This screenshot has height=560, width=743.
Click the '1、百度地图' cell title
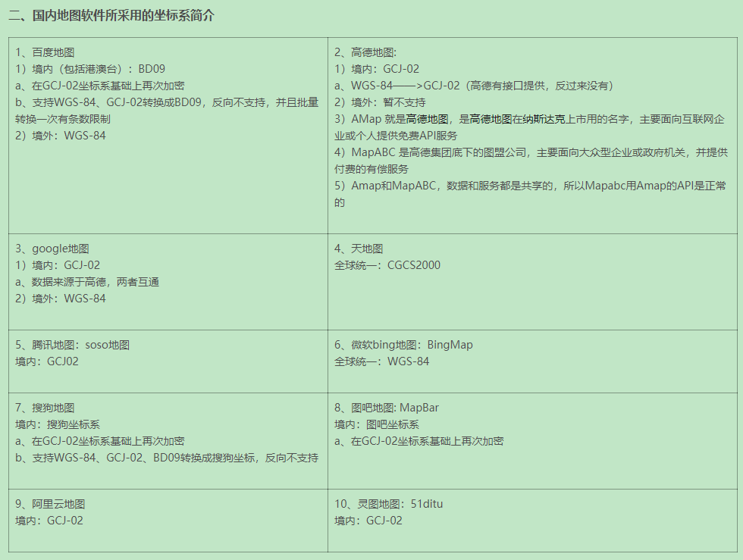45,52
